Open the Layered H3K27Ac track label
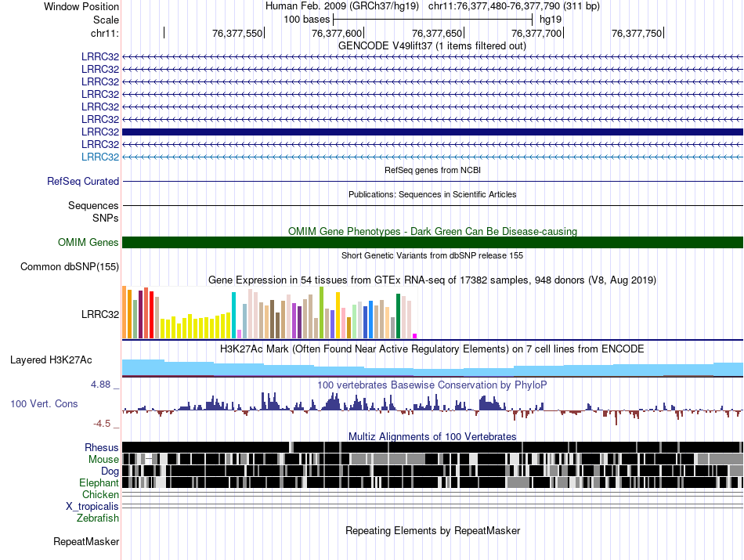Image resolution: width=744 pixels, height=560 pixels. (51, 360)
